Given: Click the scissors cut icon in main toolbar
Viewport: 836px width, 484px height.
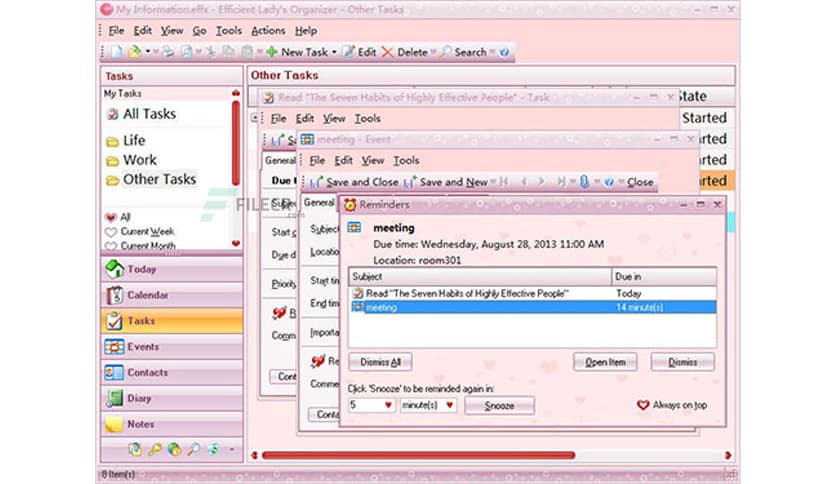Looking at the screenshot, I should point(211,52).
